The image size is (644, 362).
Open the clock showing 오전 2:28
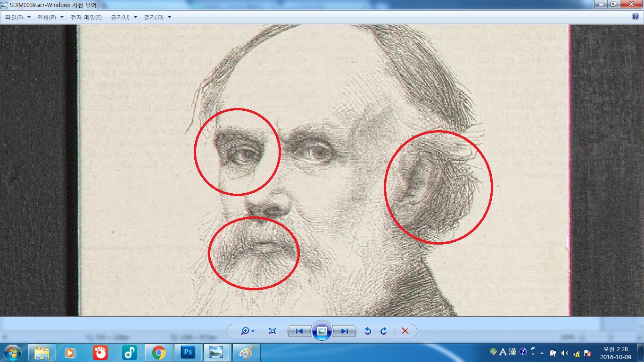[616, 353]
